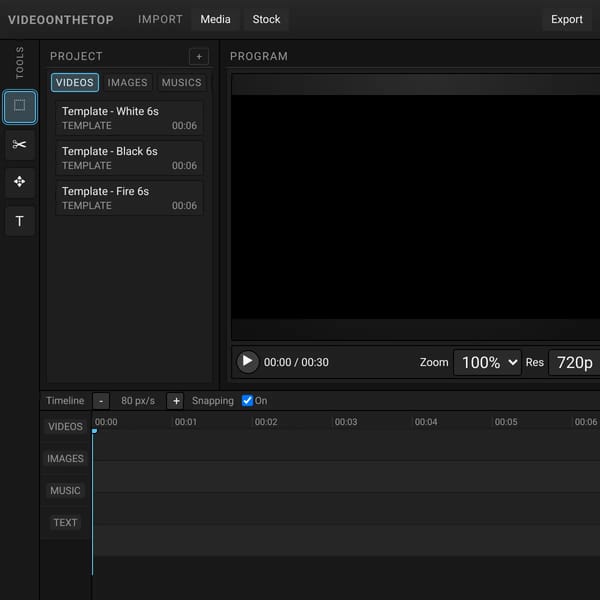
Task: Select the move arrows tool
Action: [20, 182]
